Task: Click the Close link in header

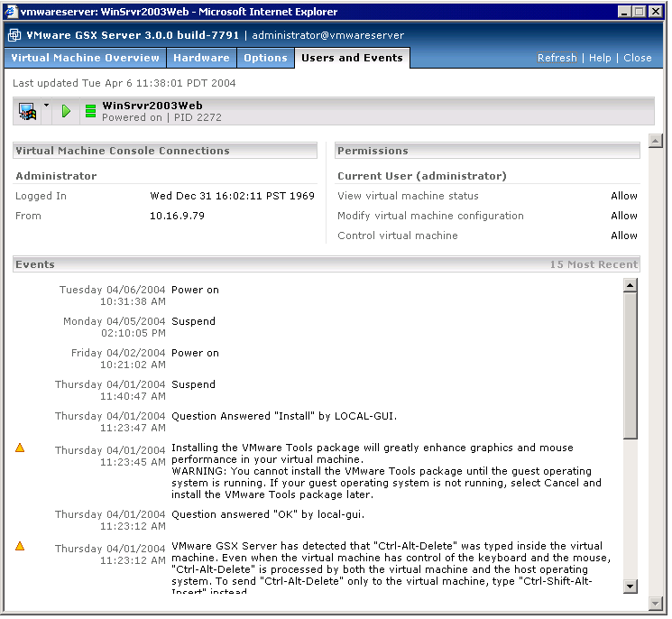Action: (637, 58)
